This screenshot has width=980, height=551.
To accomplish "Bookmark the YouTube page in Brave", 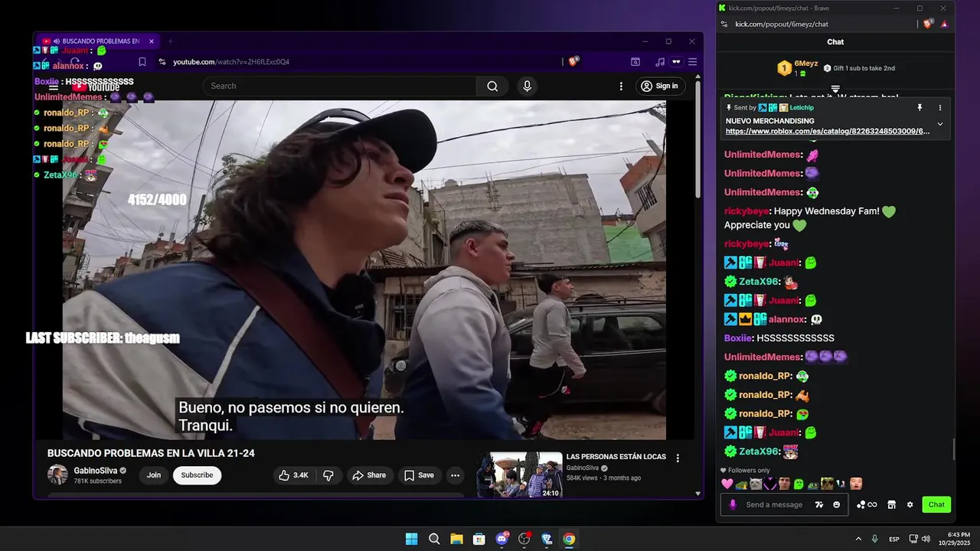I will [142, 62].
